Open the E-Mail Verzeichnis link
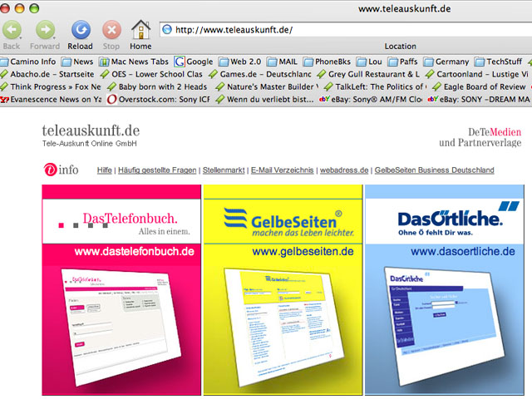Screen dimensions: 532x409 [x=283, y=170]
